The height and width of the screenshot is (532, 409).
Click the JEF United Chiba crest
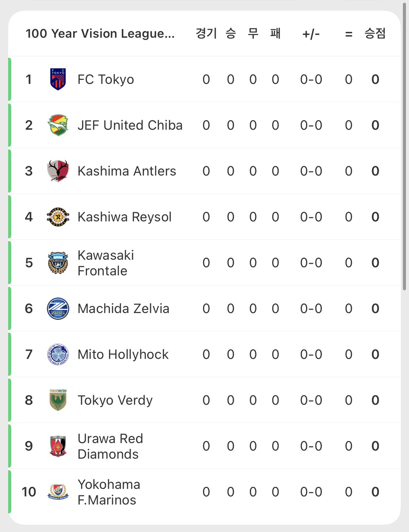[x=58, y=125]
